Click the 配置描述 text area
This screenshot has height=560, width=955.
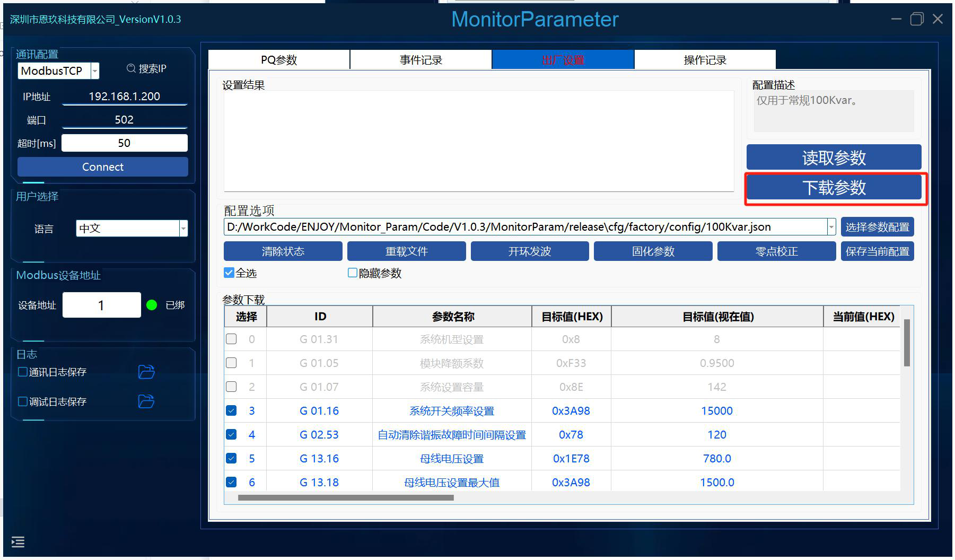pos(834,111)
